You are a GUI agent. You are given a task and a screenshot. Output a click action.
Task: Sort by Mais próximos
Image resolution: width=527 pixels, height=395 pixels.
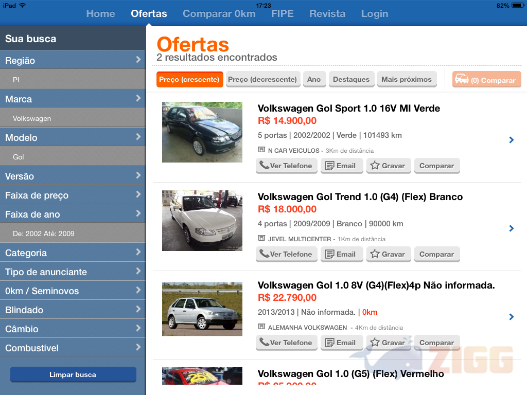tap(407, 80)
